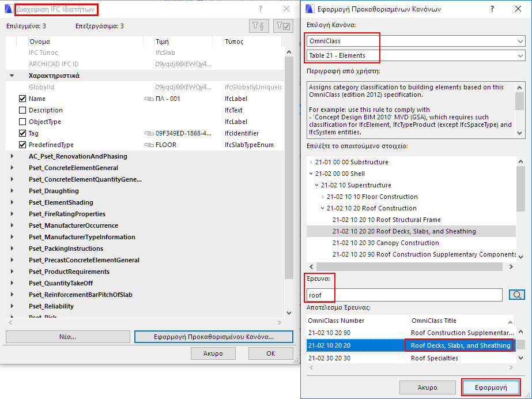
Task: Click the filter-by-scheme icon in IFC manager
Action: [x=259, y=26]
